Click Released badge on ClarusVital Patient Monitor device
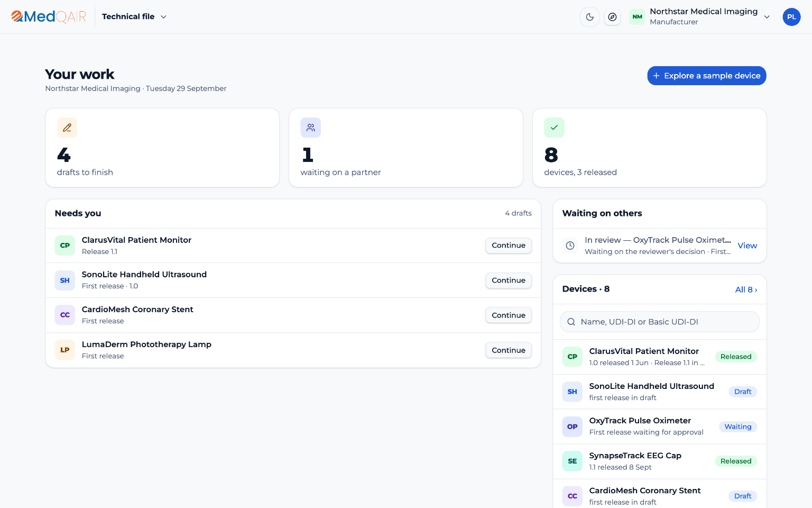This screenshot has width=812, height=508. [736, 357]
